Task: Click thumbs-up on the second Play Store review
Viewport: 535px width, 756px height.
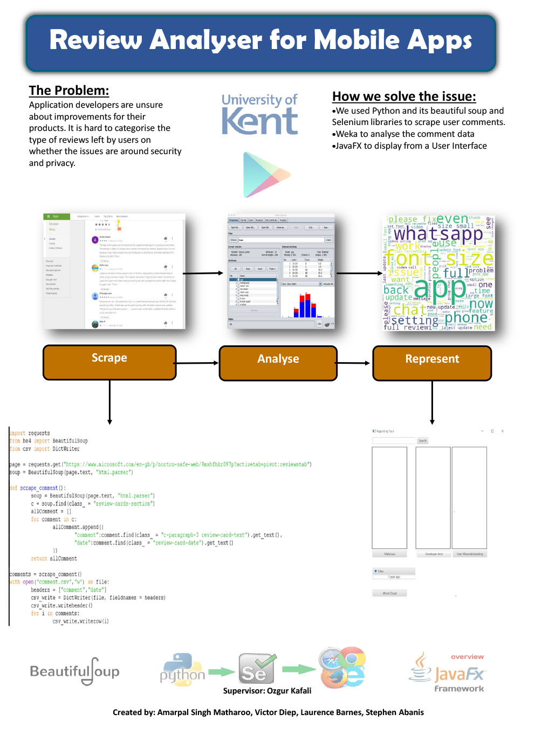Action: pos(166,266)
